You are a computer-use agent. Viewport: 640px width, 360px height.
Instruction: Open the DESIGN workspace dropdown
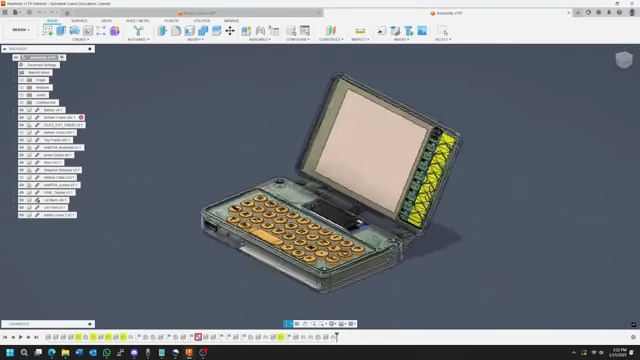(20, 30)
